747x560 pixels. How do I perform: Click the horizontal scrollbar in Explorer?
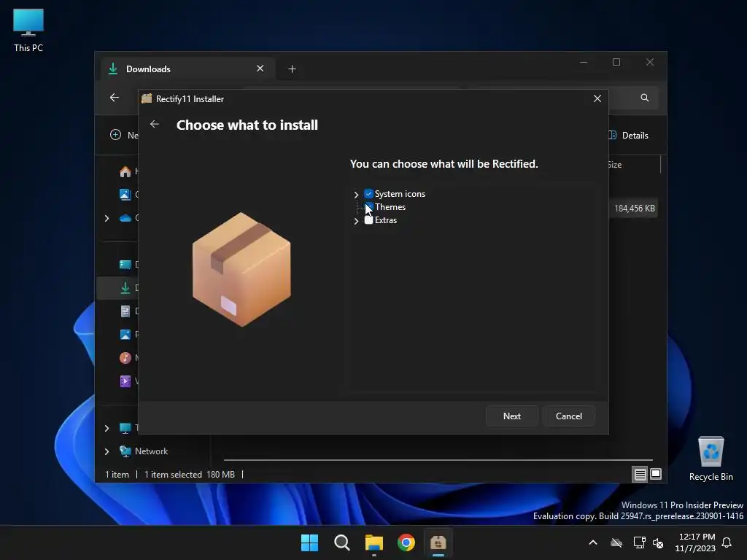point(438,460)
